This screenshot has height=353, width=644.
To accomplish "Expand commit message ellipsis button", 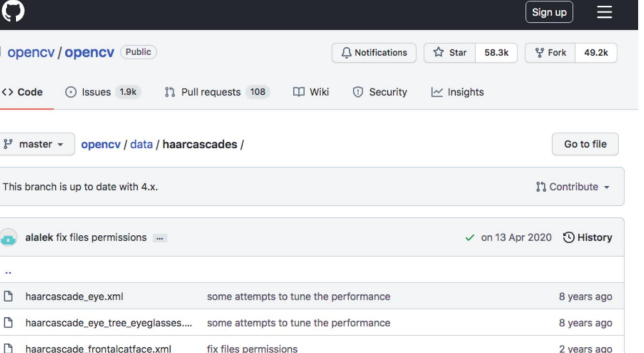I will click(160, 238).
